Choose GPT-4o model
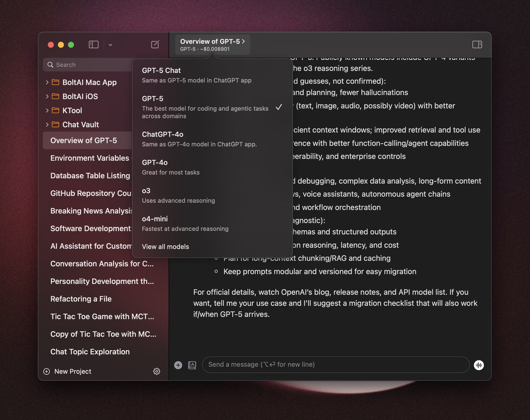530x420 pixels. point(212,167)
